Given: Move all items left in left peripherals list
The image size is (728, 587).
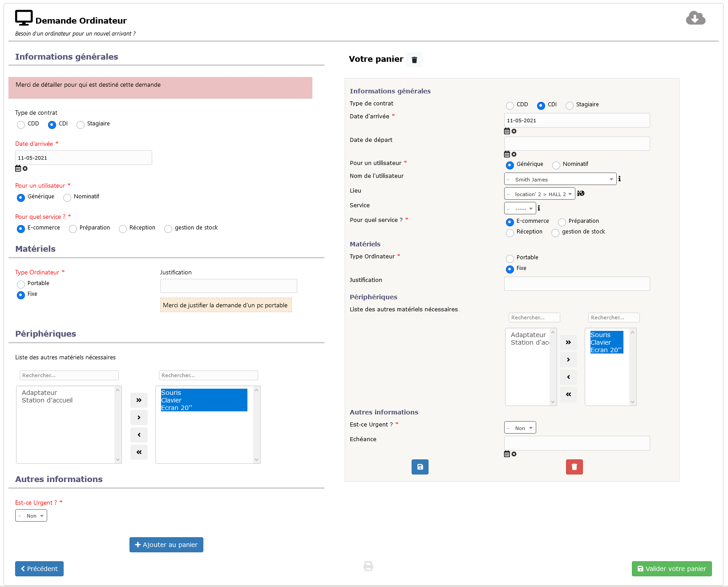Looking at the screenshot, I should 139,452.
